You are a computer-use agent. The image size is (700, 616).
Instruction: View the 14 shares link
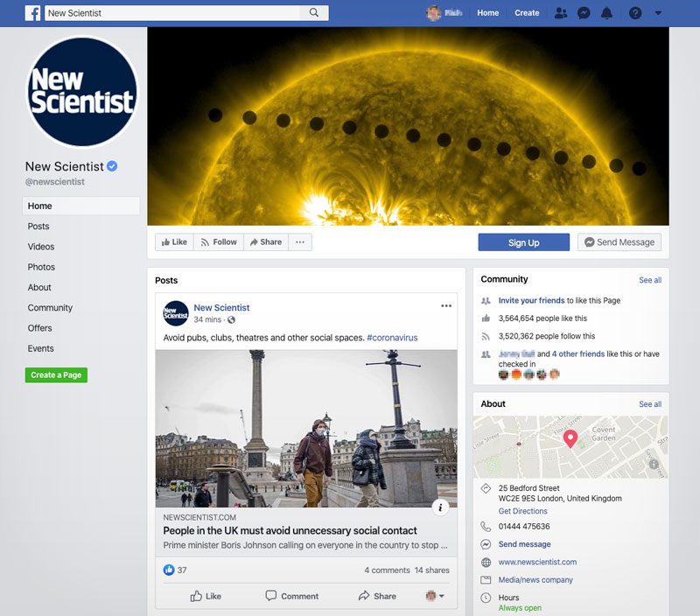click(431, 570)
